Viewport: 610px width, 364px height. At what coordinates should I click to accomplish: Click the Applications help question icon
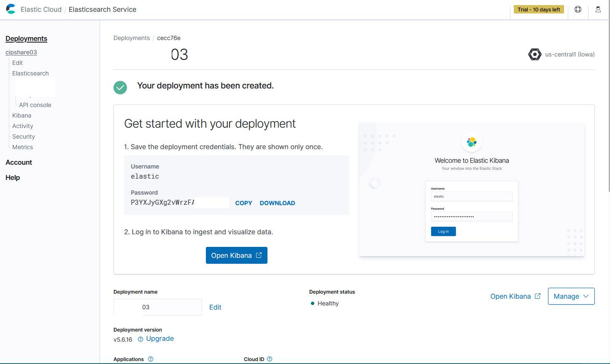pos(151,359)
